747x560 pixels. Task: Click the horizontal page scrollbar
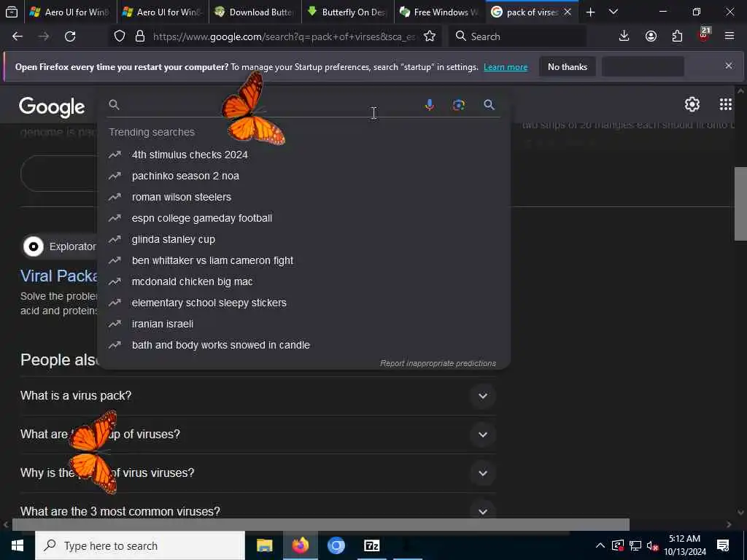pyautogui.click(x=321, y=524)
